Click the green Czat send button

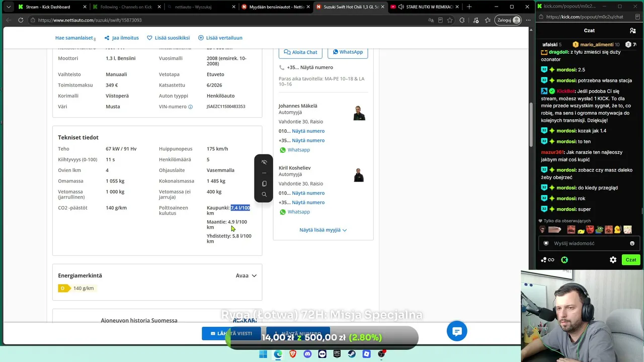(x=631, y=260)
